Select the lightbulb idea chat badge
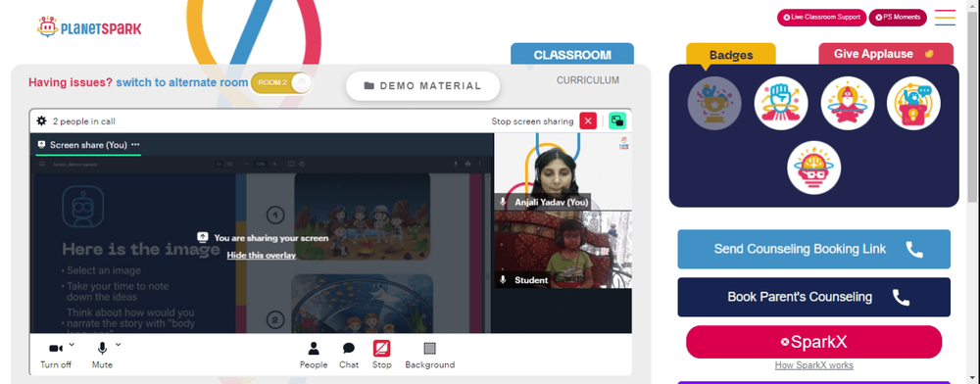The image size is (980, 384). tap(913, 103)
